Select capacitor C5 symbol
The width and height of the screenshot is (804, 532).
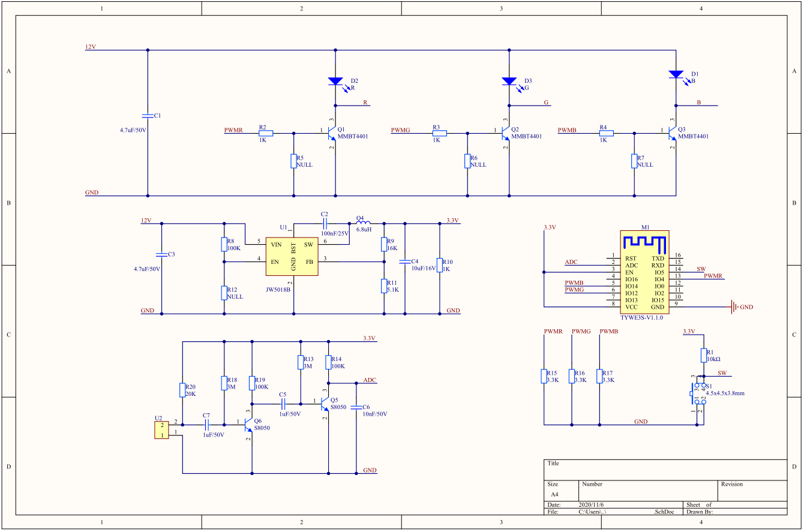(282, 404)
